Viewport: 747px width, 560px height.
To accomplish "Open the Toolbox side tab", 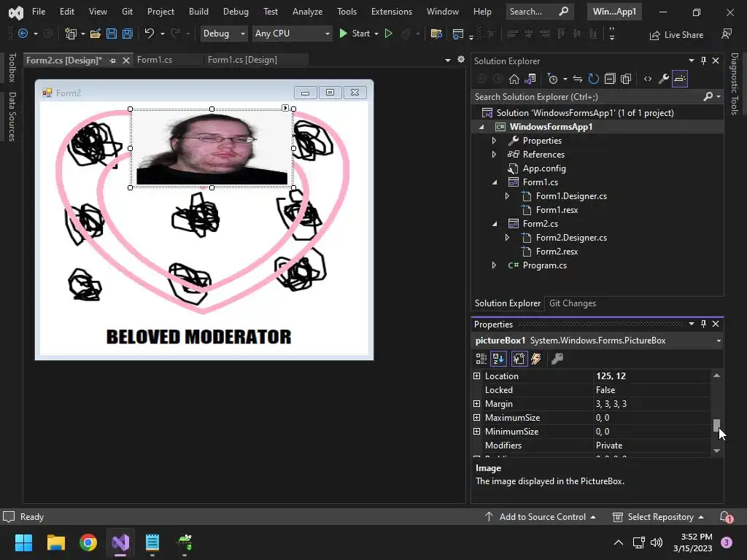I will coord(12,68).
